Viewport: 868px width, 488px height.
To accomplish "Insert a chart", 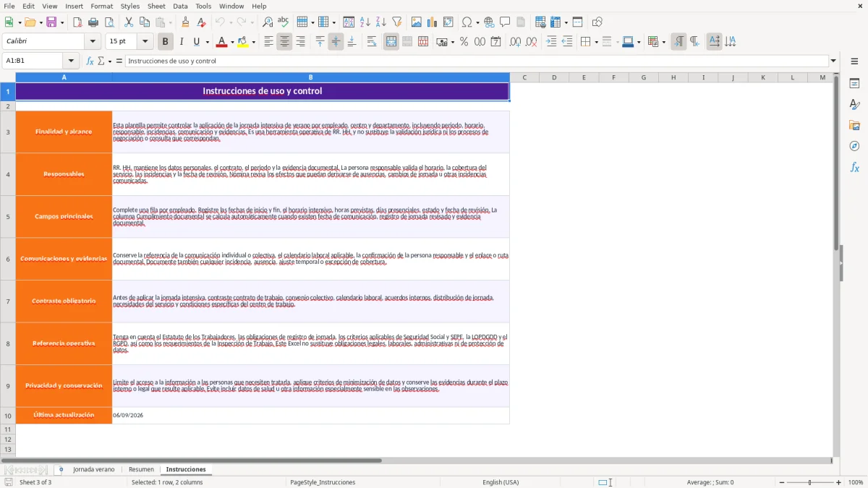I will coord(433,22).
